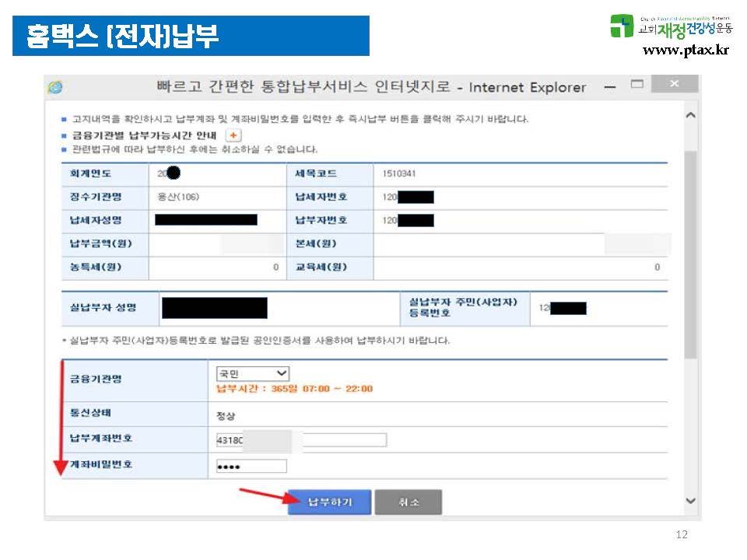Close the 인터넷지로 payment window
Image resolution: width=747 pixels, height=560 pixels.
[x=674, y=84]
